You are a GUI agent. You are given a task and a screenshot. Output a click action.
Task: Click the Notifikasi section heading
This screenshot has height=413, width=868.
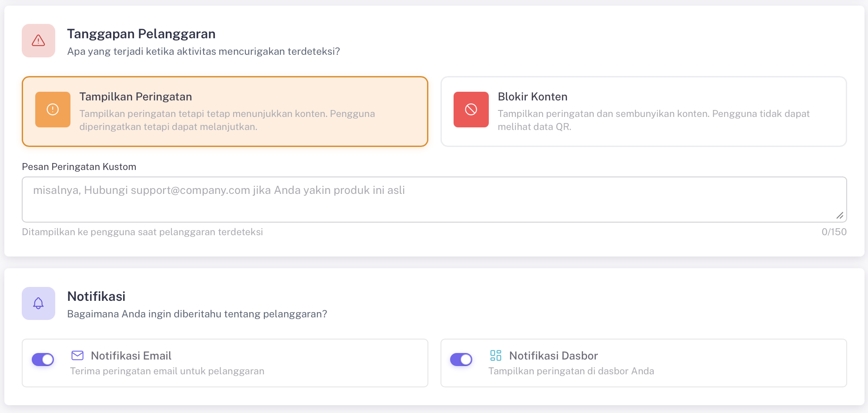(96, 296)
